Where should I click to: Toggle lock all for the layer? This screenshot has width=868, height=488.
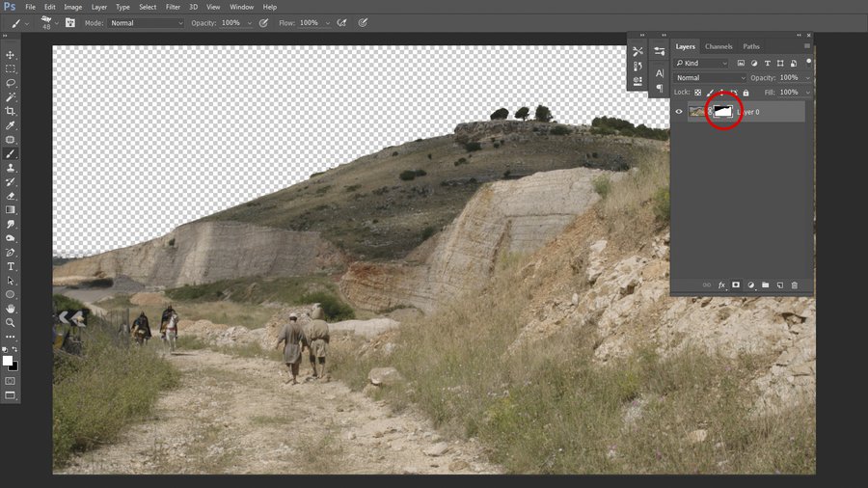[x=746, y=93]
